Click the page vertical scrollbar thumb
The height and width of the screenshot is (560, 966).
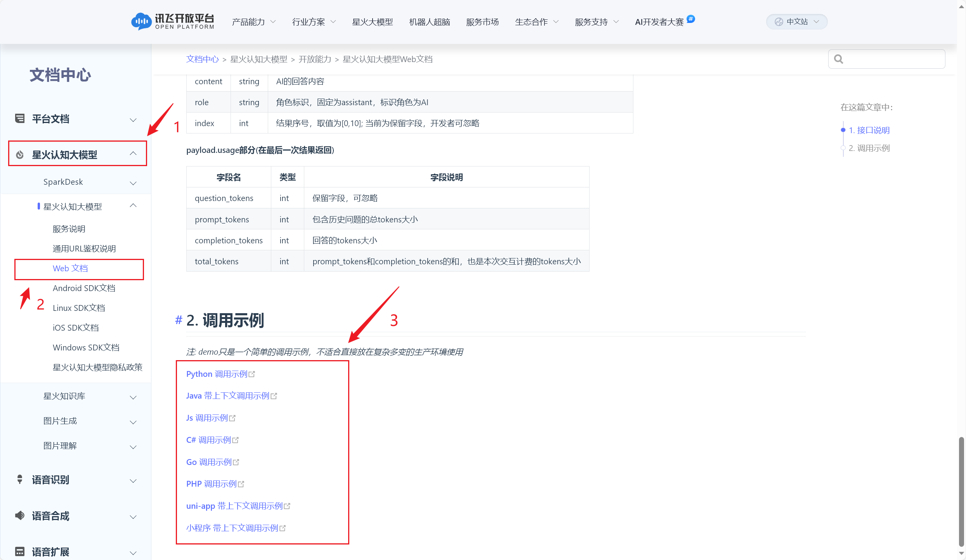(x=961, y=492)
